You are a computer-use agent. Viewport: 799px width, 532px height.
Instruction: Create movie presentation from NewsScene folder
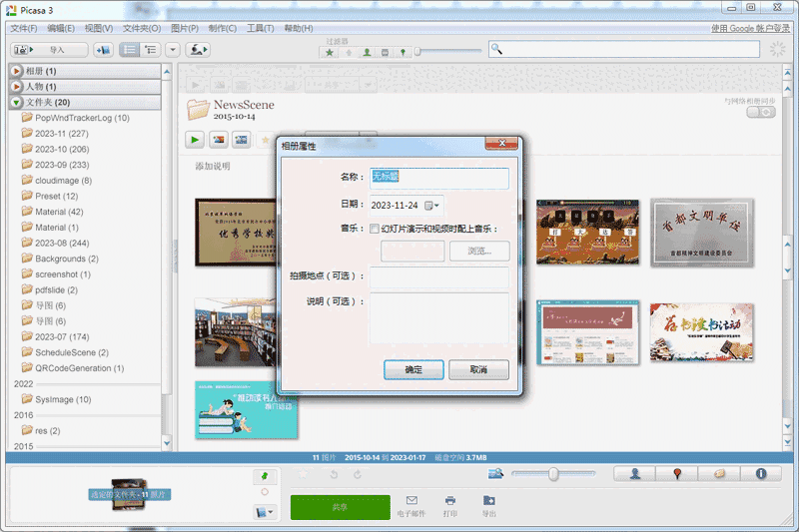[x=241, y=140]
